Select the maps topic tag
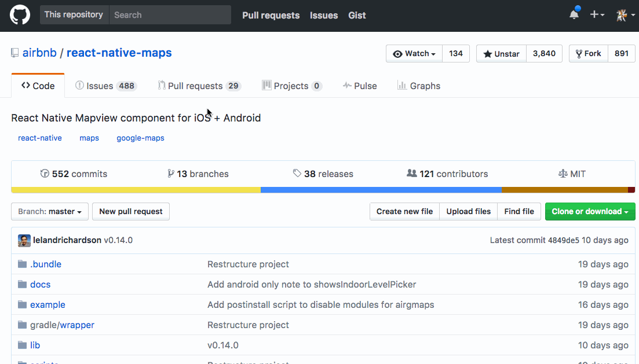This screenshot has height=364, width=639. pyautogui.click(x=89, y=138)
